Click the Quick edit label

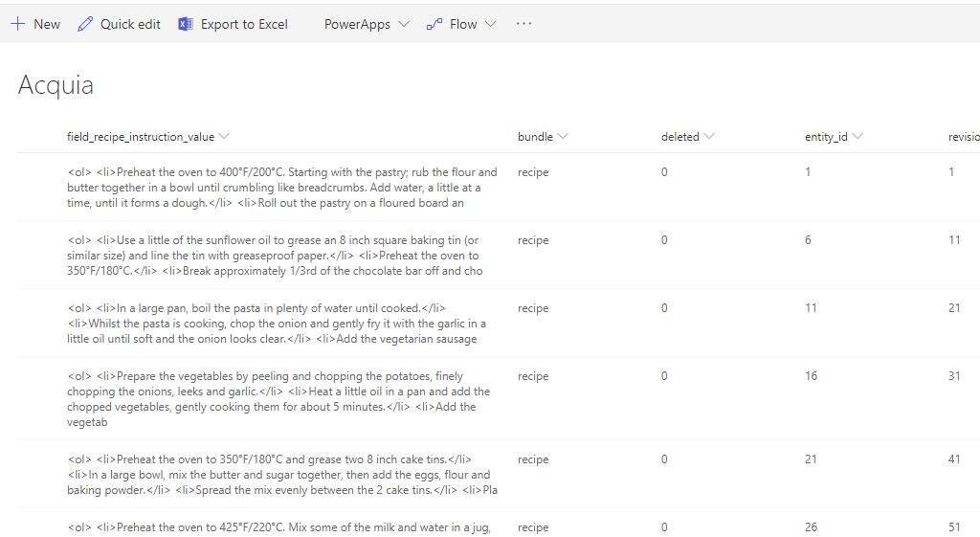130,24
